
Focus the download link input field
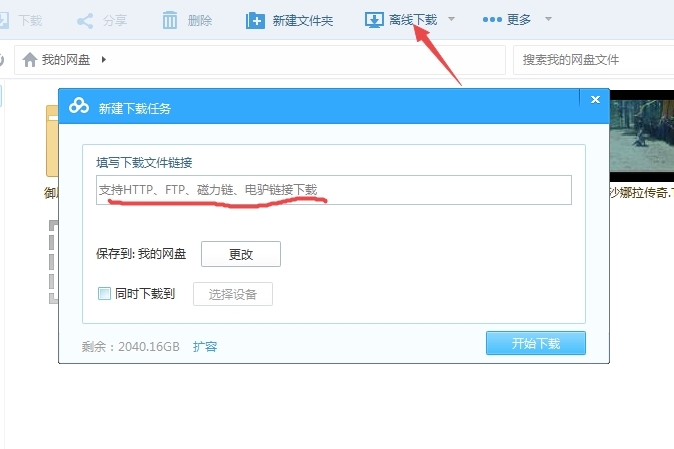click(x=334, y=190)
